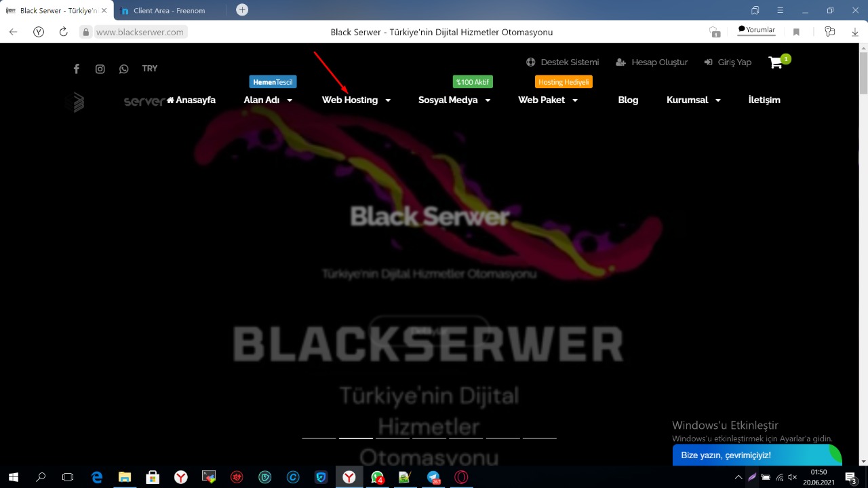This screenshot has height=488, width=868.
Task: Open Yandex home button in toolbar
Action: point(39,32)
